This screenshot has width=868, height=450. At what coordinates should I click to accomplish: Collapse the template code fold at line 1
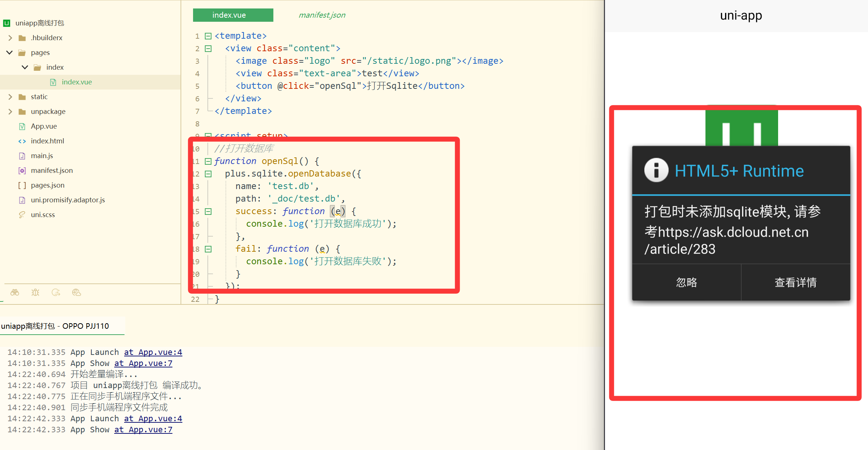[x=208, y=36]
